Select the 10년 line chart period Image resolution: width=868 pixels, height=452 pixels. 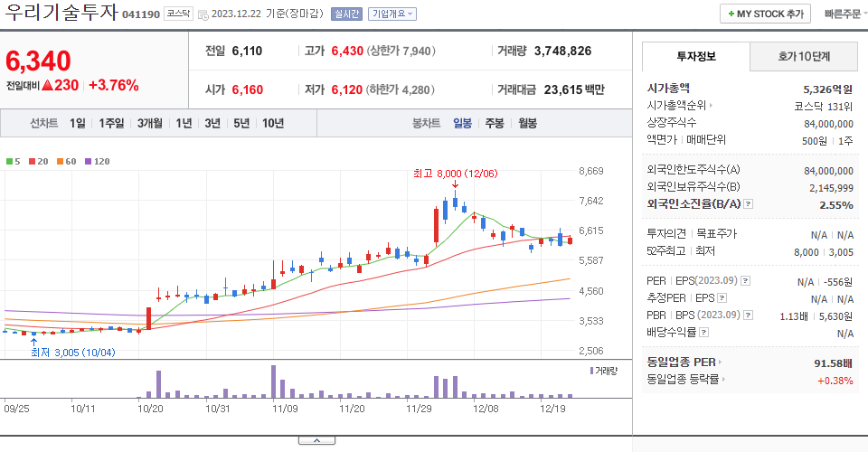pyautogui.click(x=273, y=123)
